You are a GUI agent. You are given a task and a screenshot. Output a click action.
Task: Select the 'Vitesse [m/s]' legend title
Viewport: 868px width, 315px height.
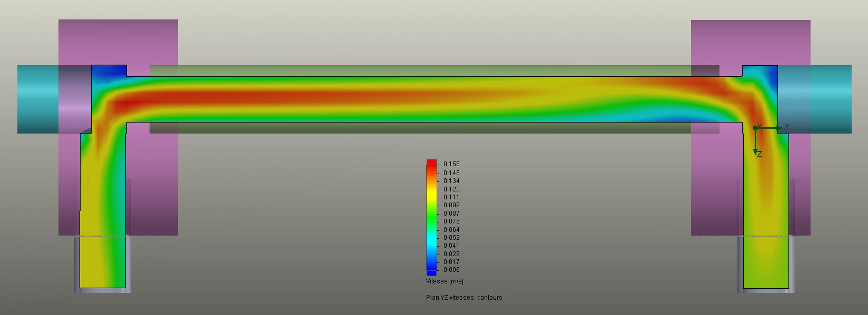pos(445,281)
